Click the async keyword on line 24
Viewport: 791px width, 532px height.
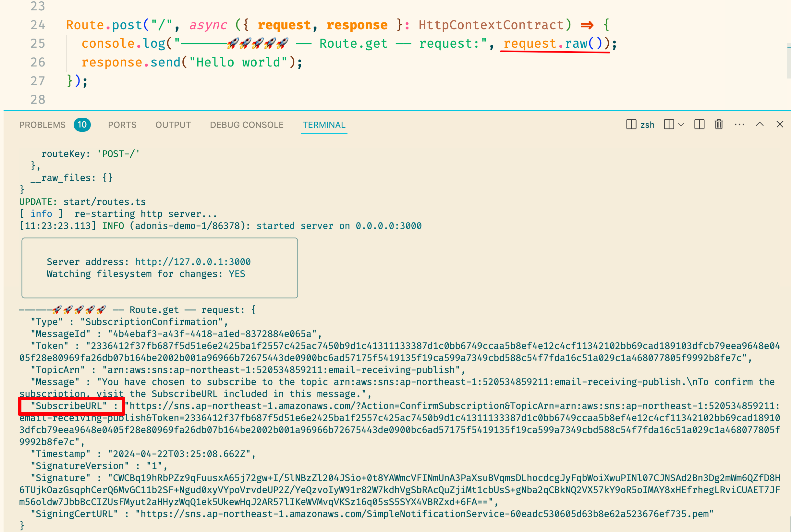click(x=208, y=25)
